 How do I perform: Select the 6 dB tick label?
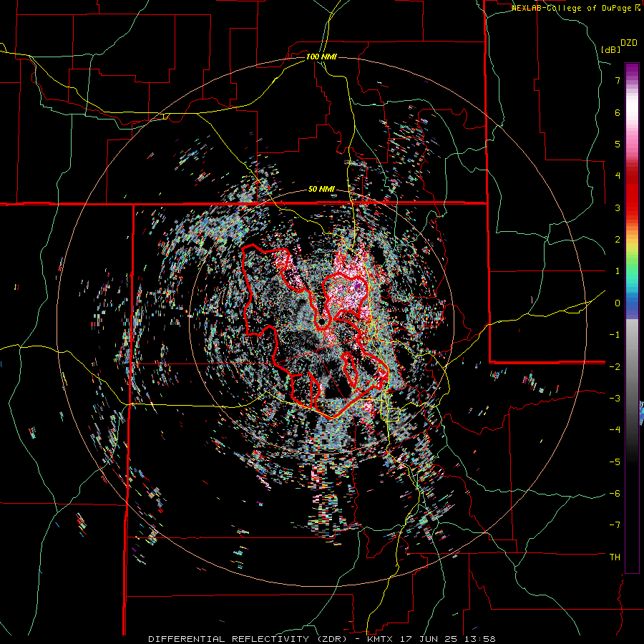click(x=618, y=112)
